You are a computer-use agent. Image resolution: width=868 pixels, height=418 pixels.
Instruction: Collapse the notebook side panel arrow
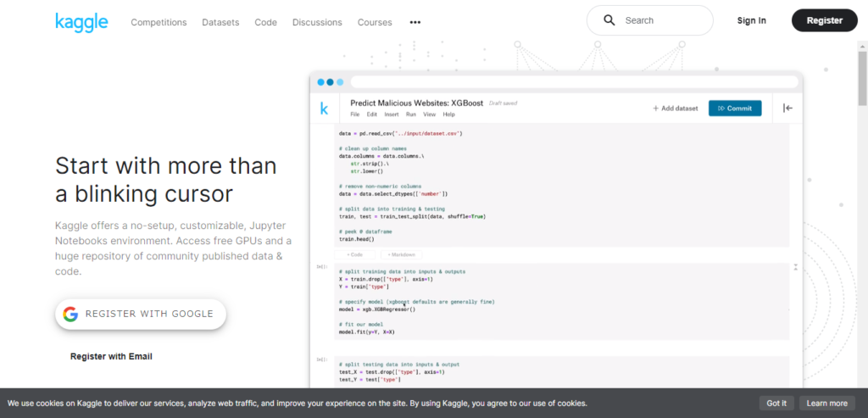point(787,109)
